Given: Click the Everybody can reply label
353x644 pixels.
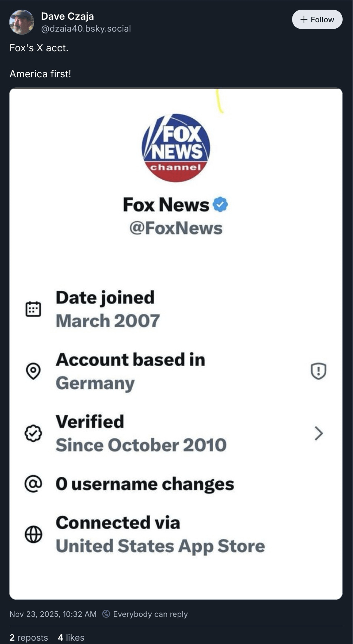Looking at the screenshot, I should 150,614.
